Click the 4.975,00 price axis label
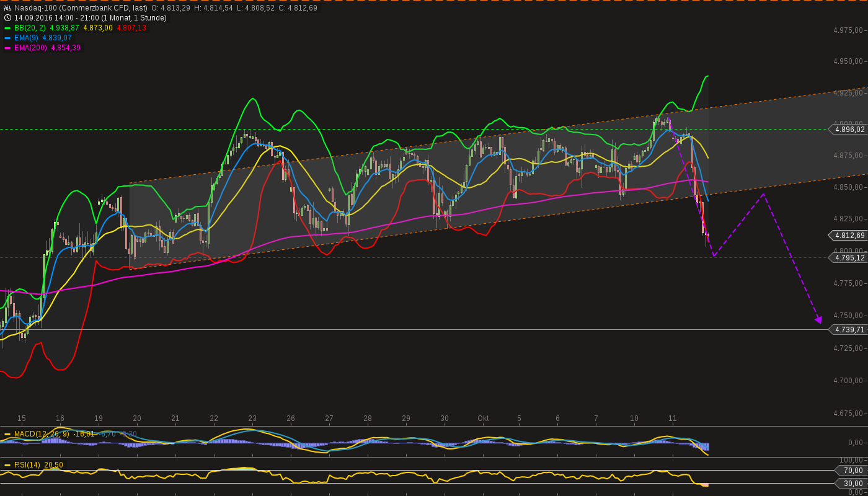 848,30
